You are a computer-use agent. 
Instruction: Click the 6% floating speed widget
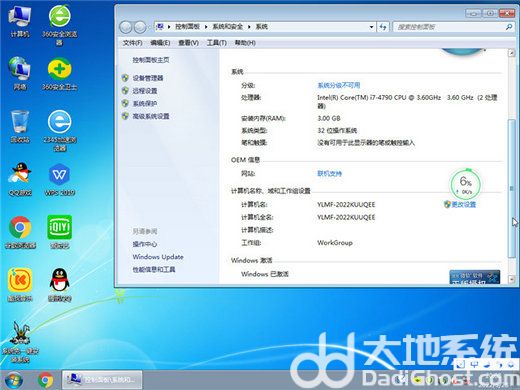click(465, 184)
